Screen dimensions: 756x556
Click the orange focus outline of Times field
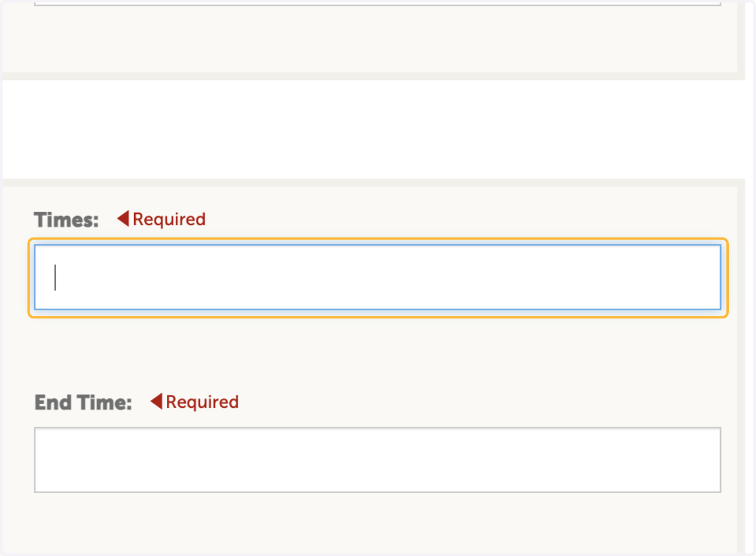tap(377, 240)
